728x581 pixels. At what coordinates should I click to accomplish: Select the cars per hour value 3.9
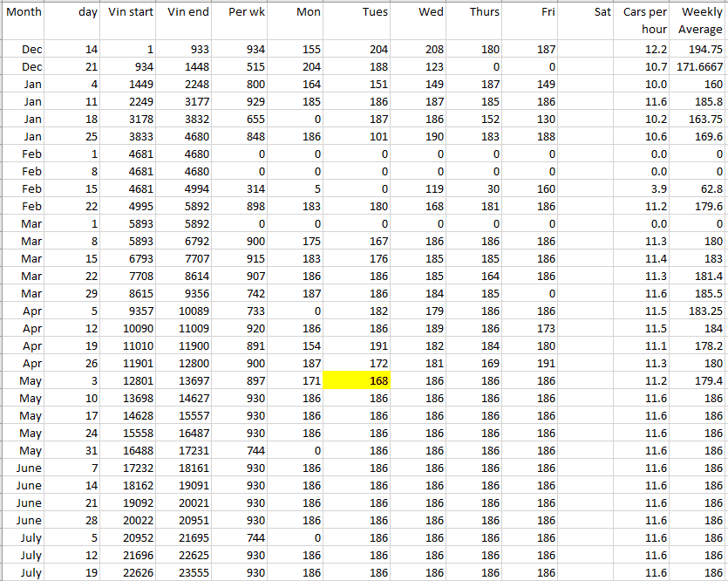click(645, 189)
